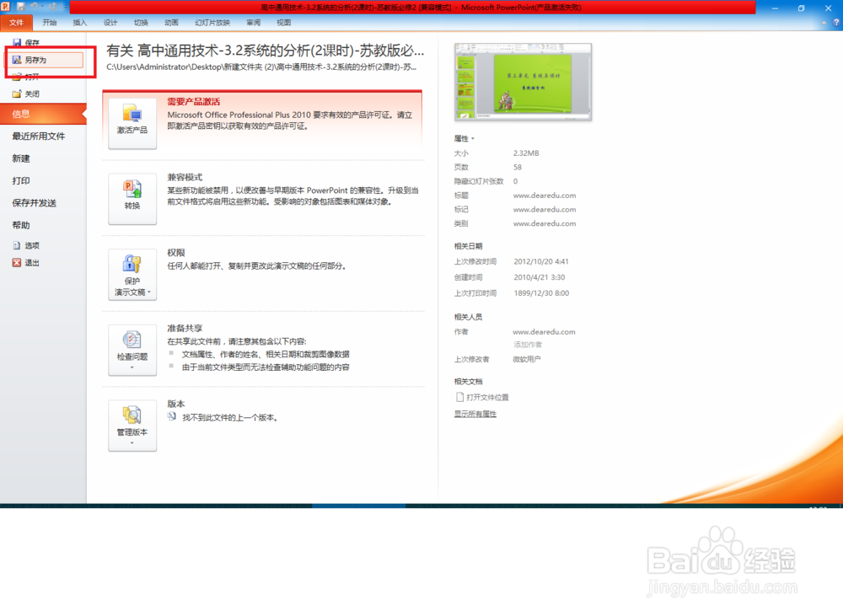Click 退出 (Exit) with red X icon
The width and height of the screenshot is (843, 616).
[26, 263]
